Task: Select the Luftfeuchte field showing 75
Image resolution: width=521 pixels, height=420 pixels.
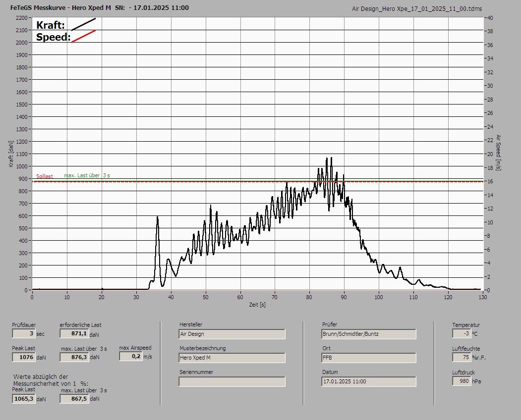Action: pos(462,357)
